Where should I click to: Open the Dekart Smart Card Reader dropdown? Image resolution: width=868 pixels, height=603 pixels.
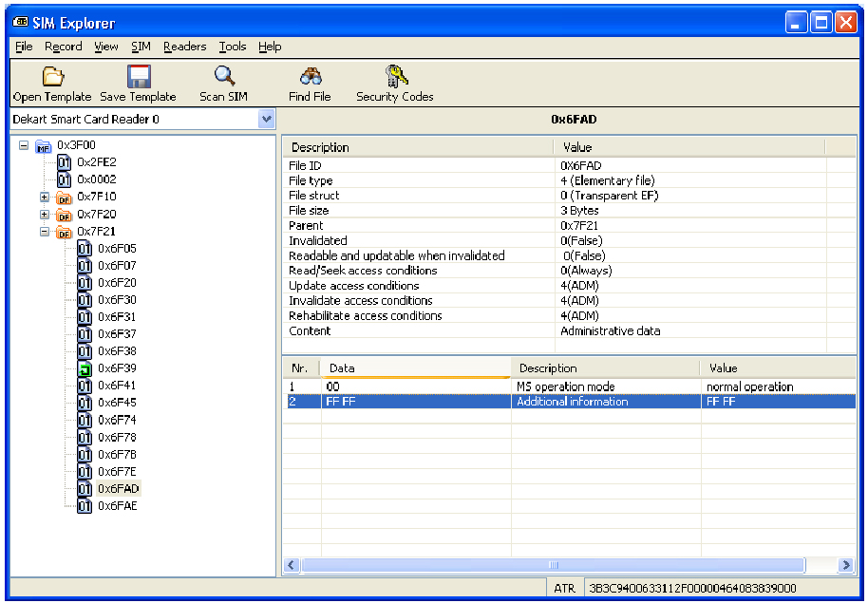(x=266, y=120)
